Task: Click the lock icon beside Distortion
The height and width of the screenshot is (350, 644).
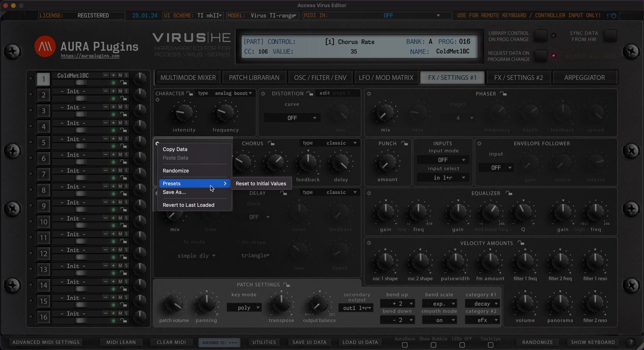Action: (x=310, y=94)
